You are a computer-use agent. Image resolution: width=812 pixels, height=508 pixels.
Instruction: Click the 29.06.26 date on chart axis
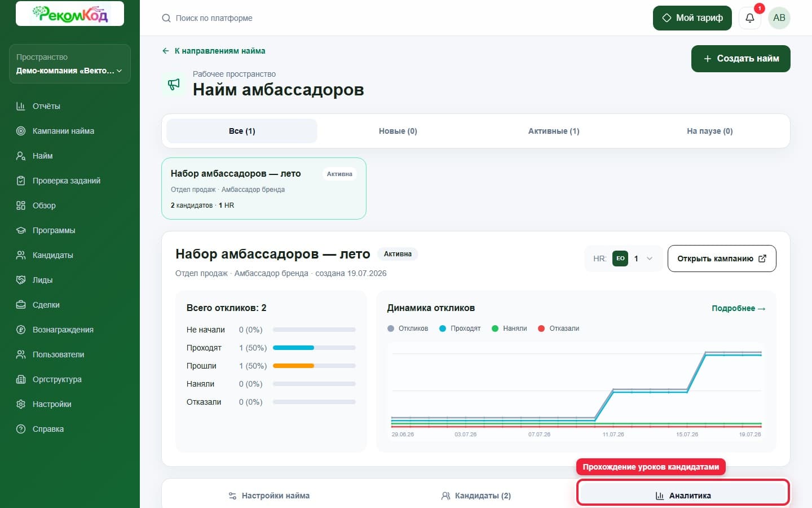[403, 435]
